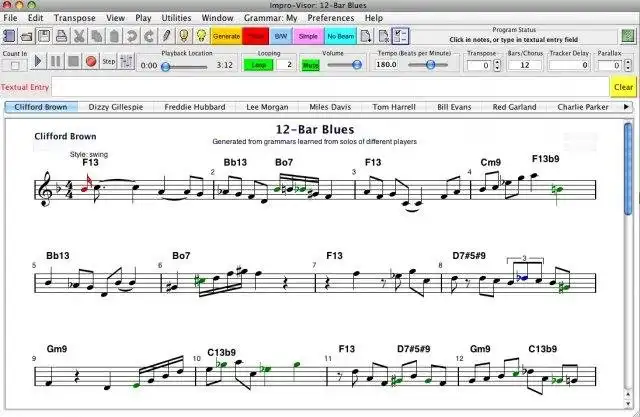Save the leadsheet with the floppy icon
Screen dimensions: 640x417
[x=44, y=36]
